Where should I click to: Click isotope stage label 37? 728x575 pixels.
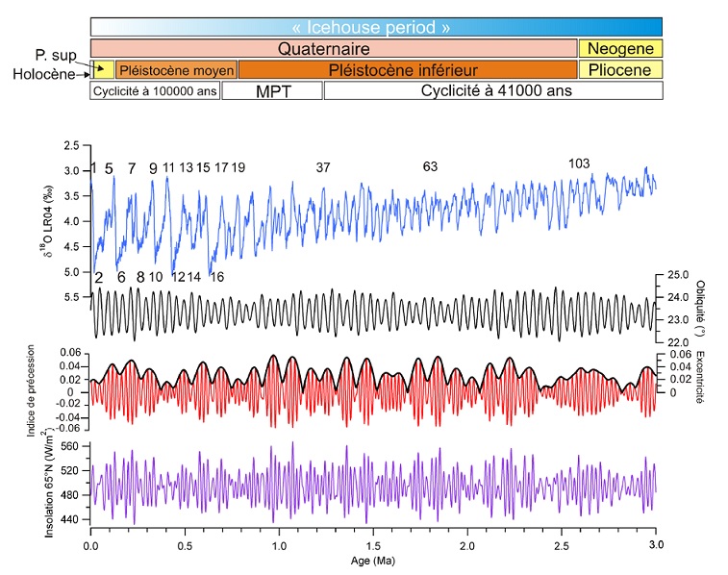tap(323, 167)
